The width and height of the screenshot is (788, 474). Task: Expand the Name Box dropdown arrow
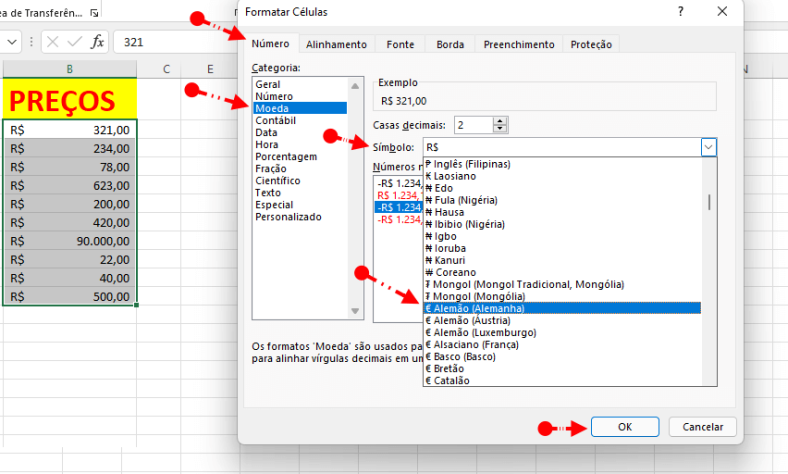coord(12,42)
